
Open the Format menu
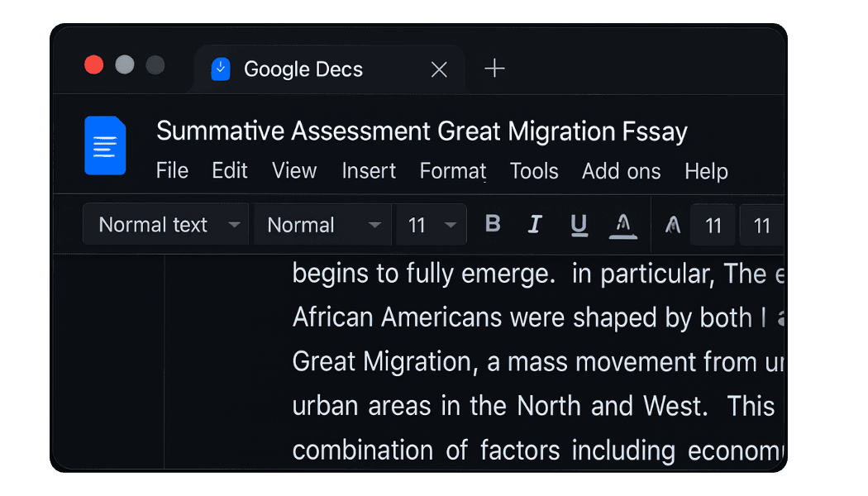tap(453, 170)
